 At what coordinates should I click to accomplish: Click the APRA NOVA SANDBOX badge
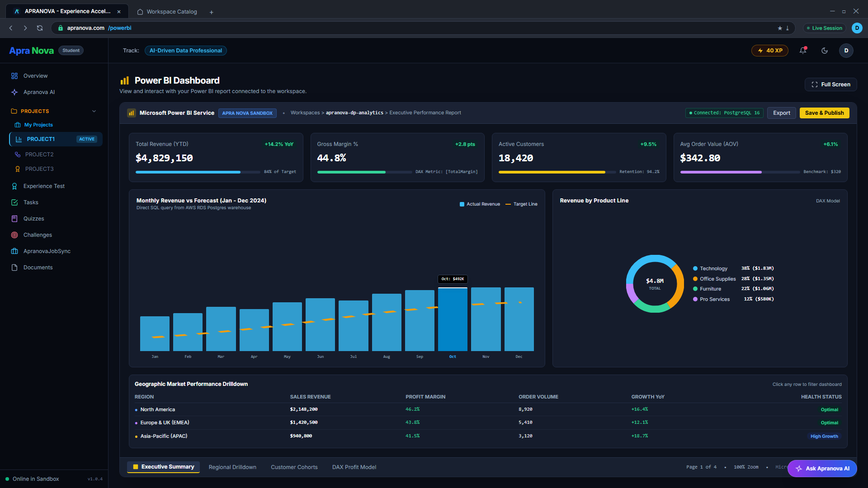pyautogui.click(x=247, y=113)
